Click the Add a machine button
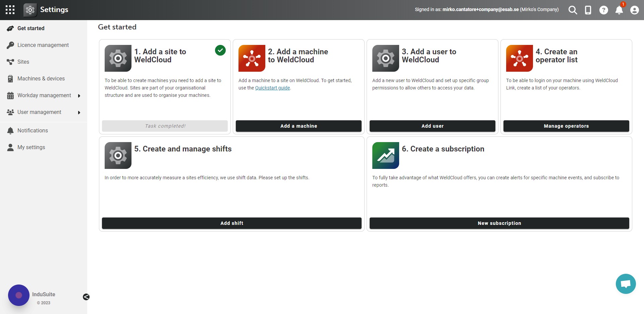 (299, 126)
